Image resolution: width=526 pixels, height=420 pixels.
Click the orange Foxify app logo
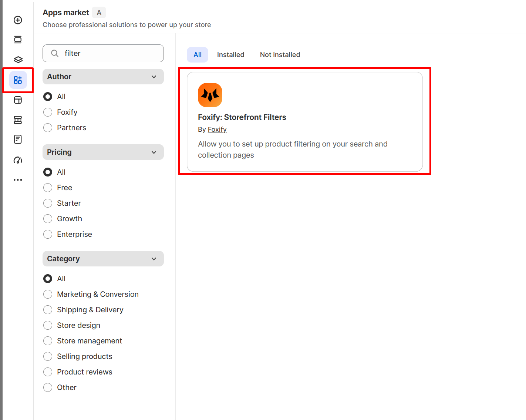tap(210, 95)
